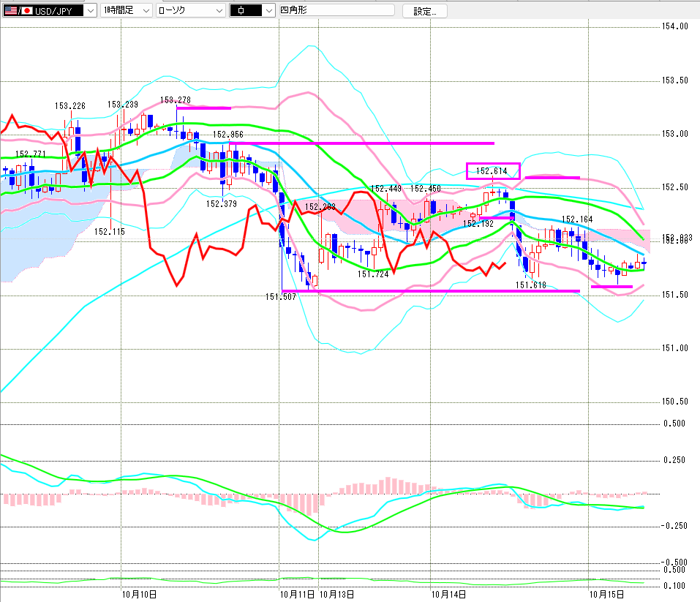
Task: Open the 設定... settings button
Action: tap(424, 11)
